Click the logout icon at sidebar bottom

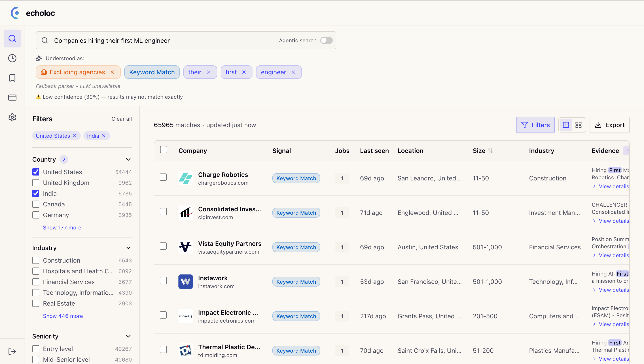pos(12,351)
